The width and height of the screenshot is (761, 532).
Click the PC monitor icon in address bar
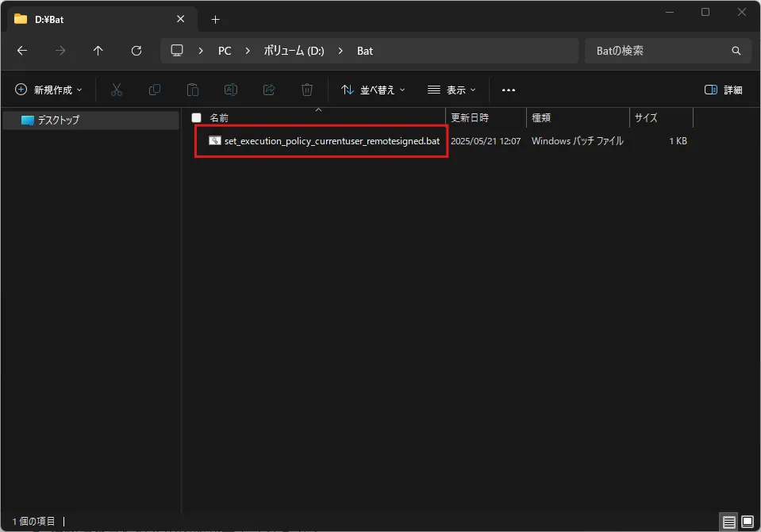(x=177, y=51)
